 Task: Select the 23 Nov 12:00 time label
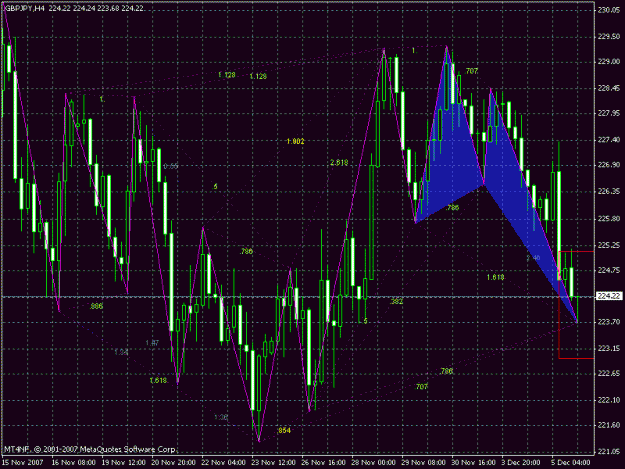273,463
